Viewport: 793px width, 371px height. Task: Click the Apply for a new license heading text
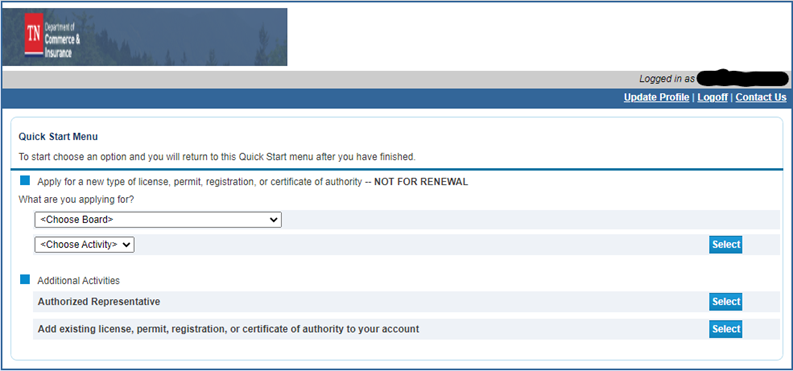tap(252, 182)
